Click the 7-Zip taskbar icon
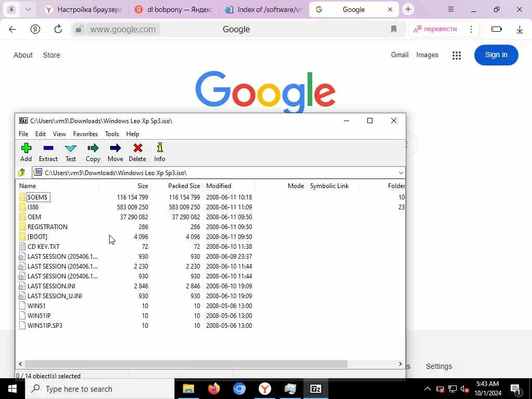This screenshot has width=532, height=399. click(x=315, y=389)
